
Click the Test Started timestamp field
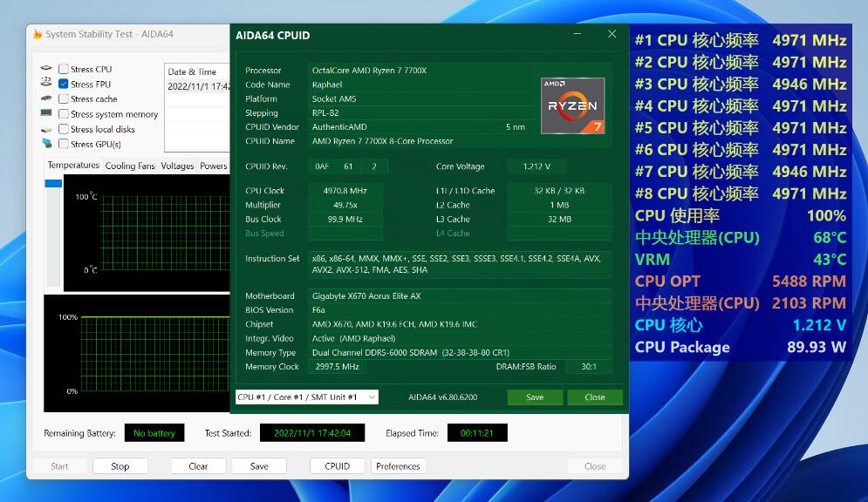coord(312,433)
